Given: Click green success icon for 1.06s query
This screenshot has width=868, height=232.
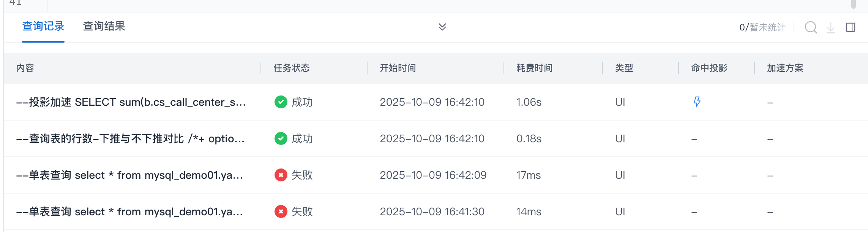Looking at the screenshot, I should (x=281, y=102).
